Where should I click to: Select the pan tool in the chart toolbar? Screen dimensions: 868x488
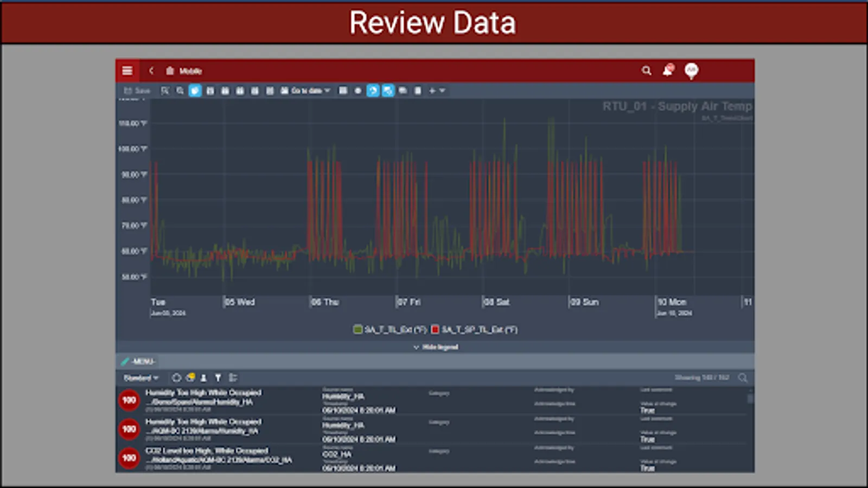[195, 91]
